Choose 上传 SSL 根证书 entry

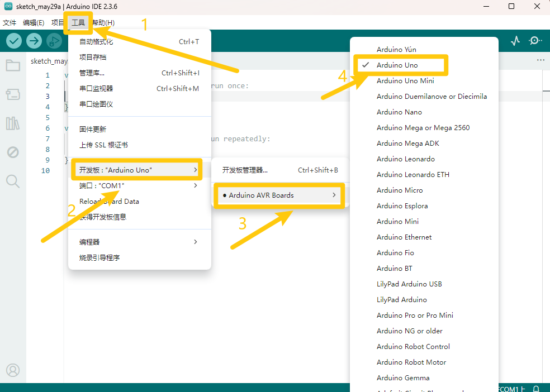point(140,145)
